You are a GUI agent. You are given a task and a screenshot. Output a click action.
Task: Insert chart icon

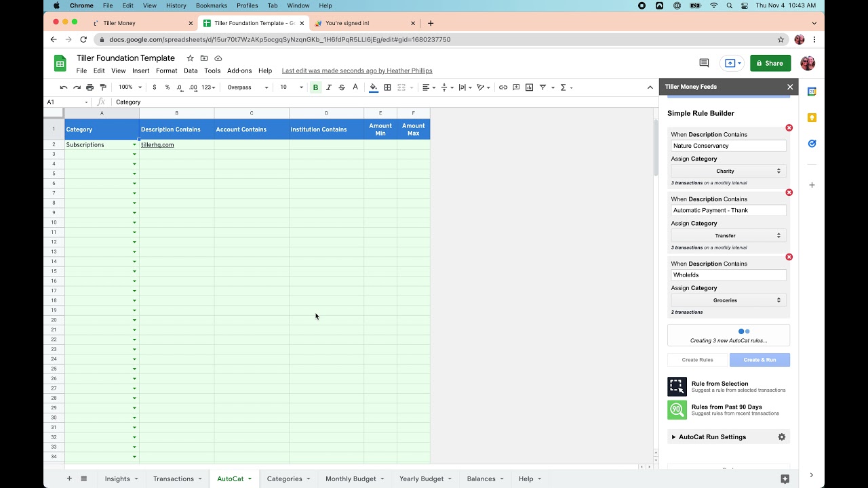point(529,87)
